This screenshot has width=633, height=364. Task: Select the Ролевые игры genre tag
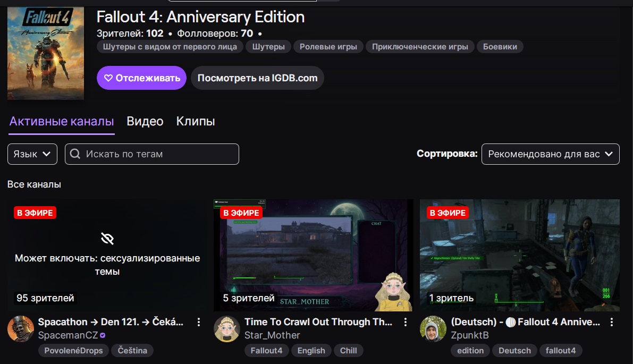pos(328,47)
